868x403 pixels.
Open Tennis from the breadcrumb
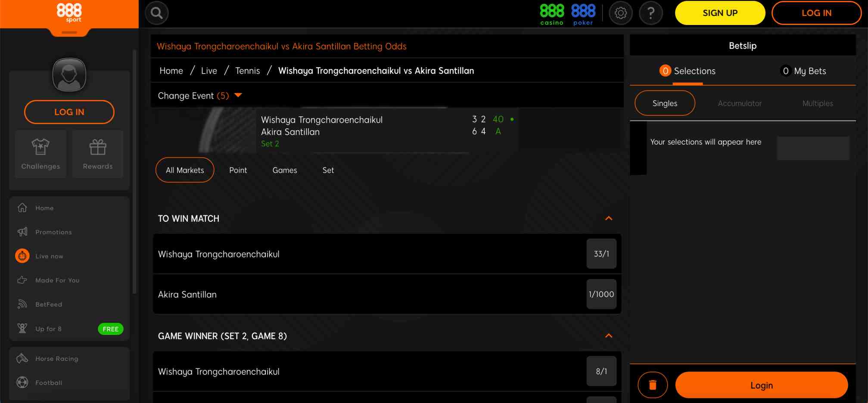pyautogui.click(x=247, y=70)
